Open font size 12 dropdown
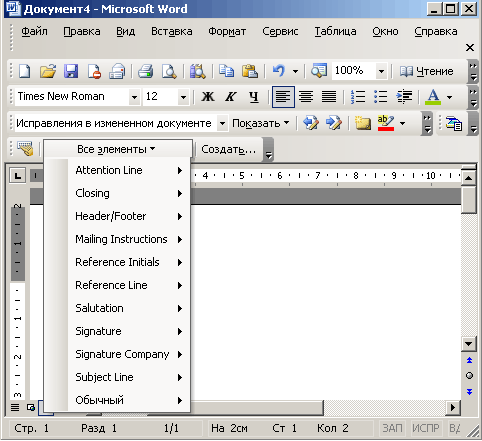This screenshot has height=441, width=482. [183, 97]
